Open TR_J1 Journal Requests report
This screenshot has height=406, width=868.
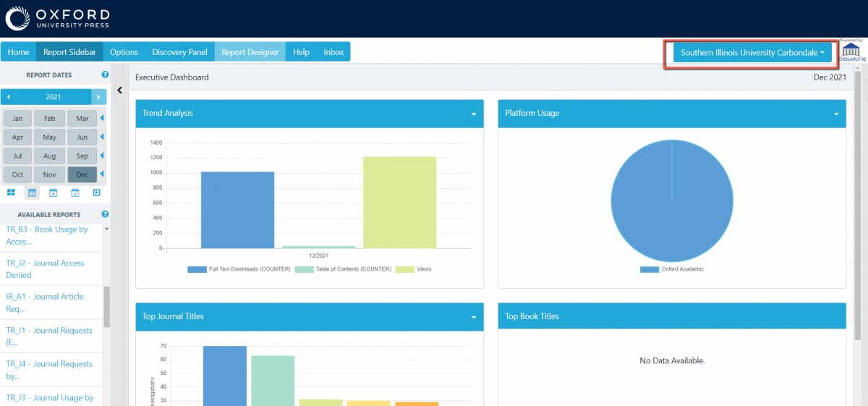(x=49, y=337)
